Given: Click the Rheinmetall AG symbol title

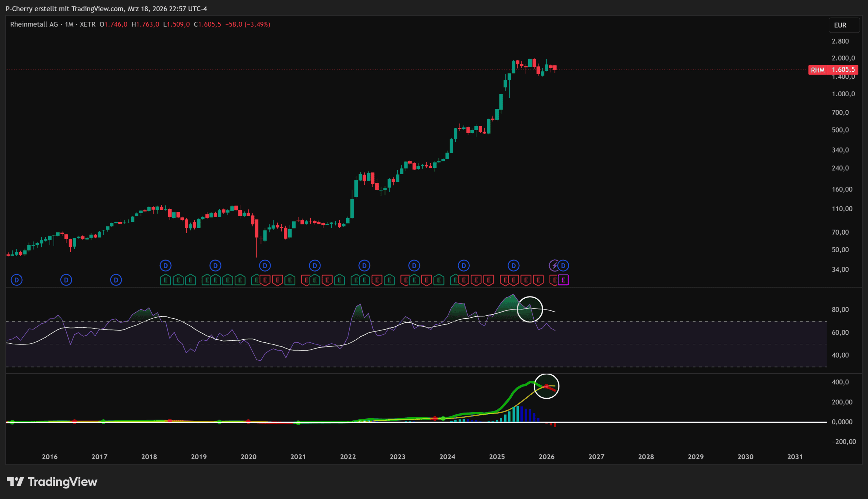Looking at the screenshot, I should 34,24.
